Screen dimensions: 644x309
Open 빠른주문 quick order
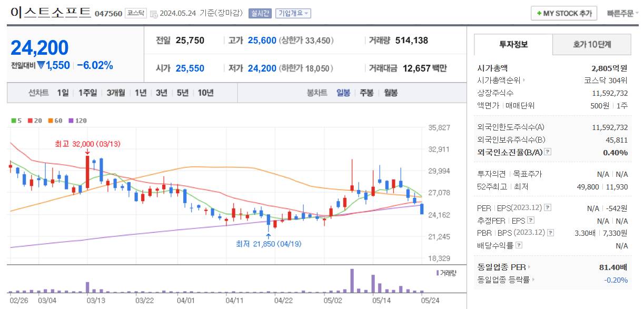click(621, 14)
